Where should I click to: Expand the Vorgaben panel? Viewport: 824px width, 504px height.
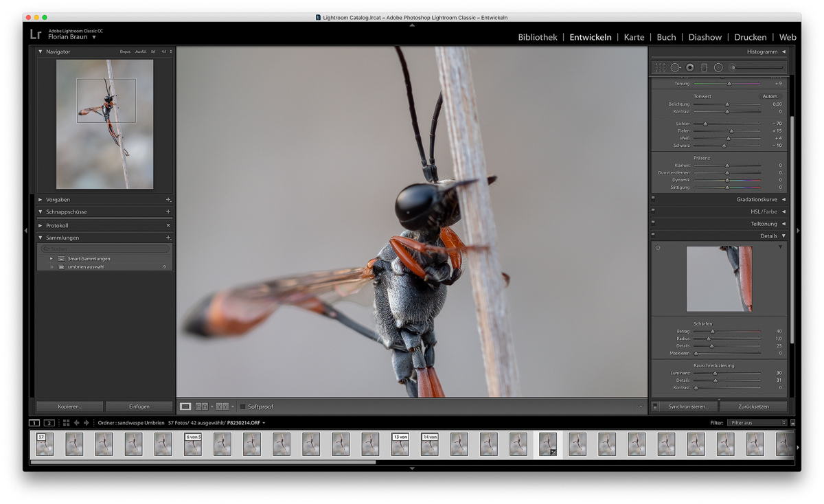41,200
